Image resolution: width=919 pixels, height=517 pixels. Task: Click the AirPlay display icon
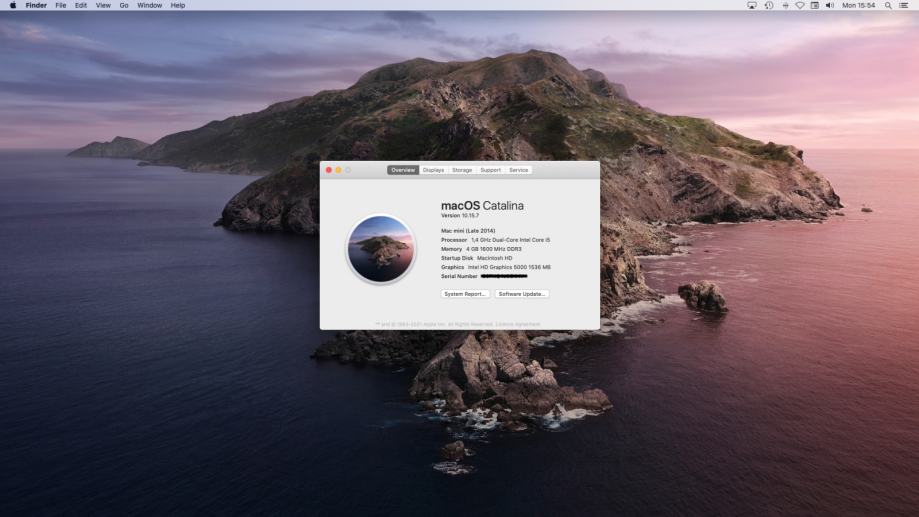pos(752,5)
